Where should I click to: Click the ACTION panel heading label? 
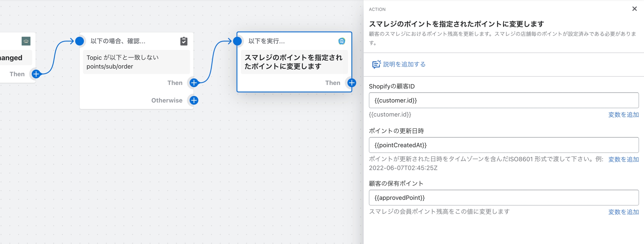click(x=377, y=10)
